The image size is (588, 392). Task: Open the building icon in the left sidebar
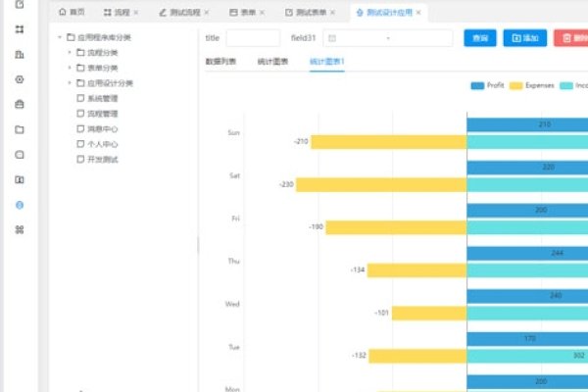[x=20, y=55]
